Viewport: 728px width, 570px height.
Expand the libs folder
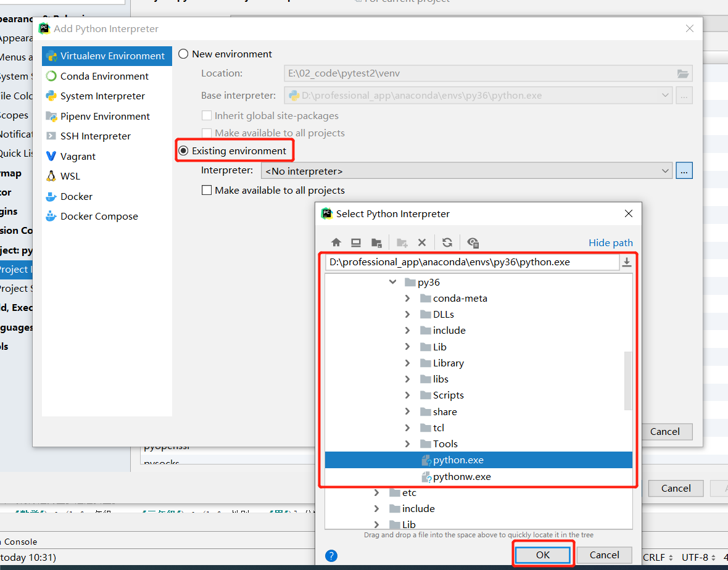click(407, 379)
